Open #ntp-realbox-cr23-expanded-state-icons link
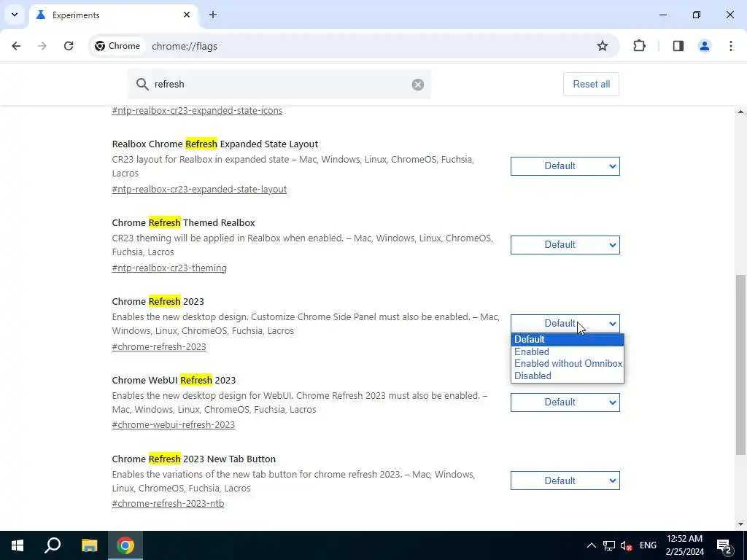747x560 pixels. tap(197, 111)
